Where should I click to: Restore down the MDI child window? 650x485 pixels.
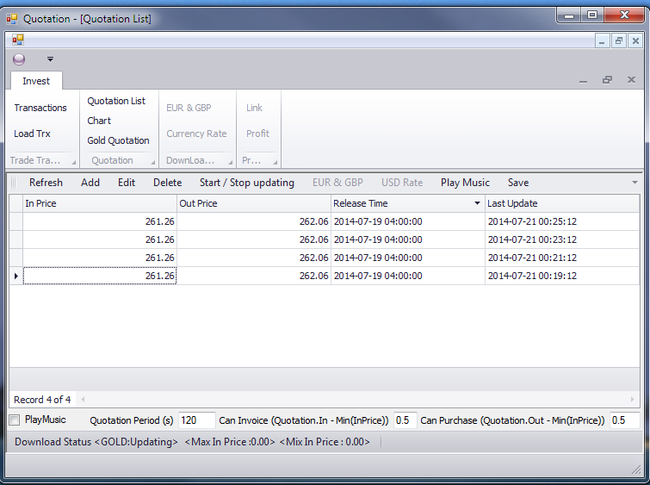tap(618, 41)
